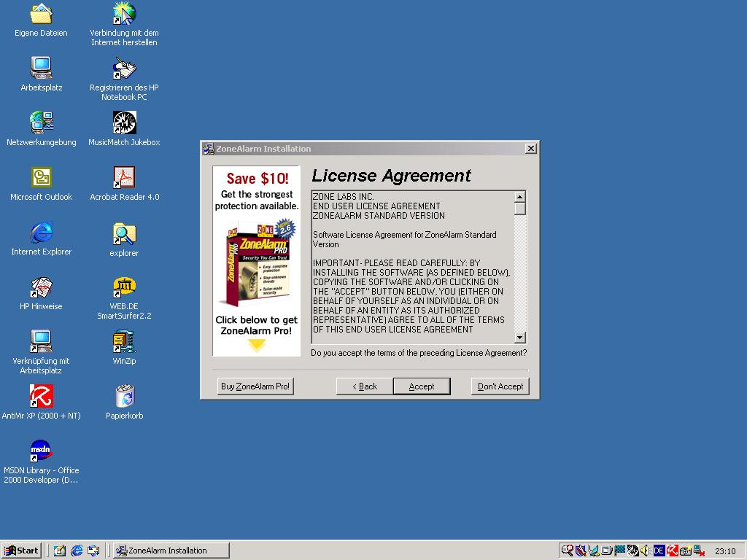747x560 pixels.
Task: Select the Arbeitsplatz desktop icon
Action: click(x=41, y=75)
